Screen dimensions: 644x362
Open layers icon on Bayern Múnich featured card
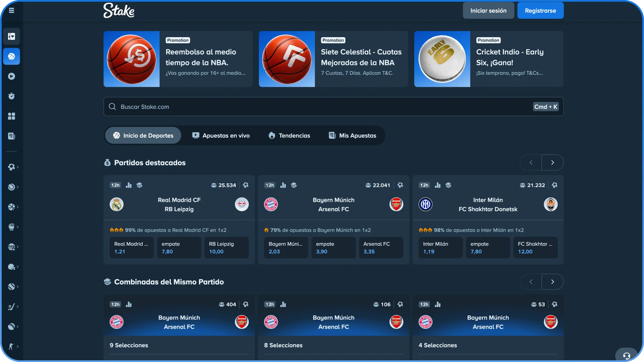click(294, 185)
